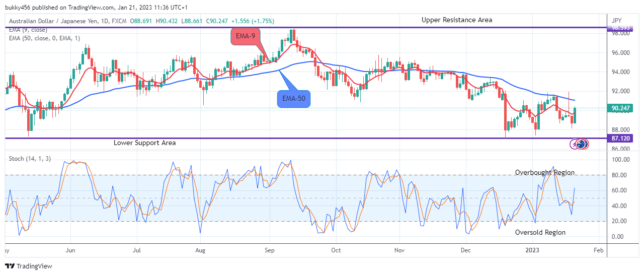644x275 pixels.
Task: Click the 'Dec' label on time axis
Action: click(466, 250)
